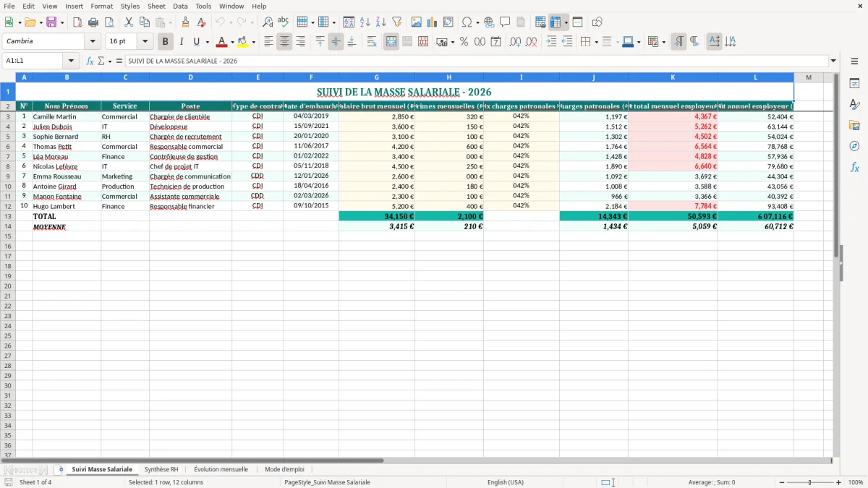
Task: Sort descending Z to A
Action: tap(381, 22)
